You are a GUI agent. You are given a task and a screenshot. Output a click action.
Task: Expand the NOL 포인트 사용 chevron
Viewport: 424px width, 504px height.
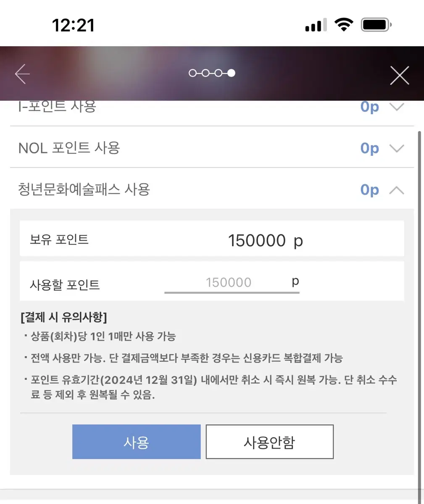[397, 148]
